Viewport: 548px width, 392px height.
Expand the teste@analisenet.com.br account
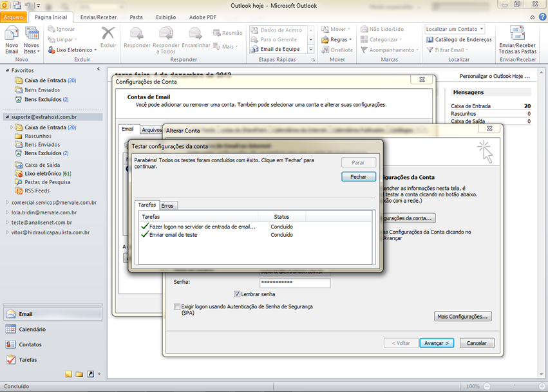coord(7,222)
